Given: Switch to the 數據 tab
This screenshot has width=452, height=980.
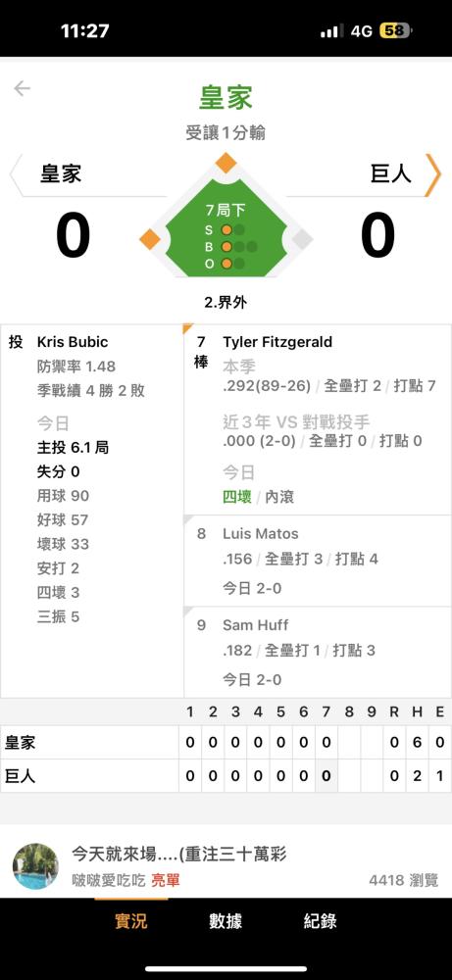Looking at the screenshot, I should 226,920.
